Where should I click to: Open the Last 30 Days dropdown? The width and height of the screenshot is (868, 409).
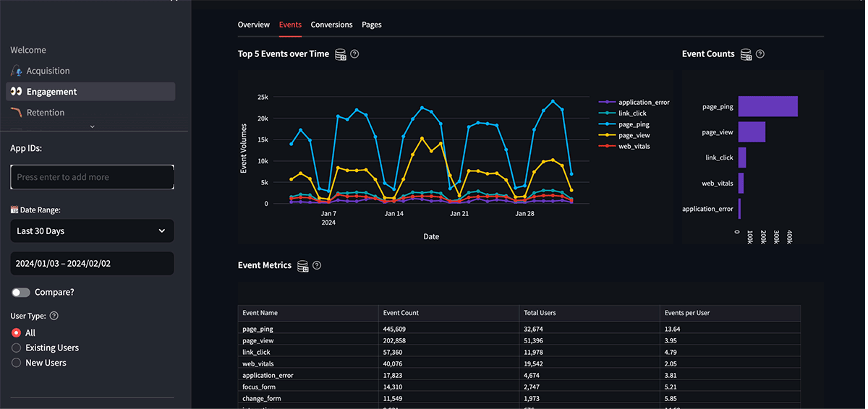[x=92, y=231]
